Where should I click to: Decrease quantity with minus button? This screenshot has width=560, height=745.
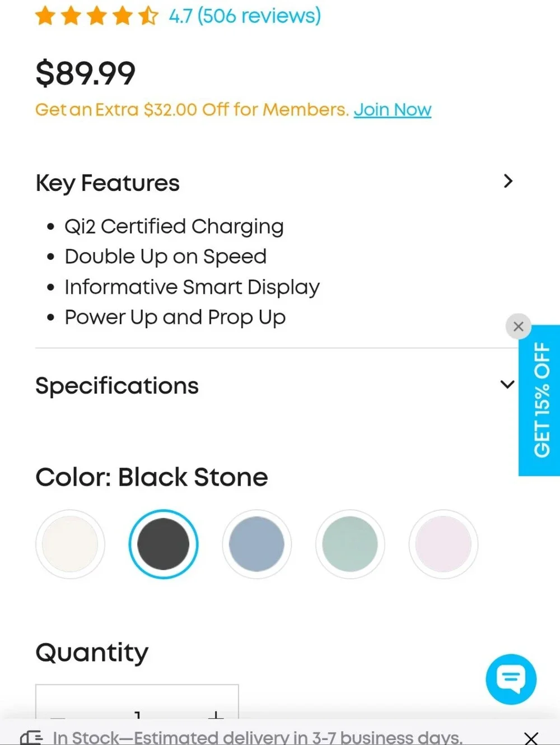(x=58, y=716)
